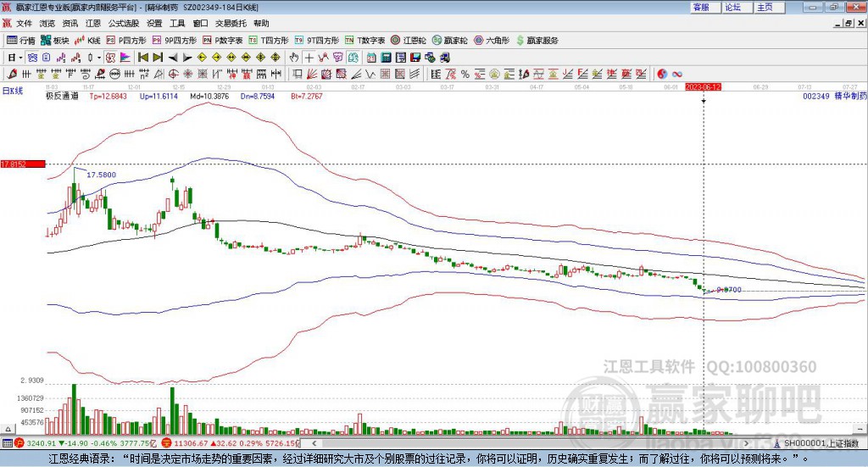
Task: Click the n² square number icon
Action: pos(144,74)
